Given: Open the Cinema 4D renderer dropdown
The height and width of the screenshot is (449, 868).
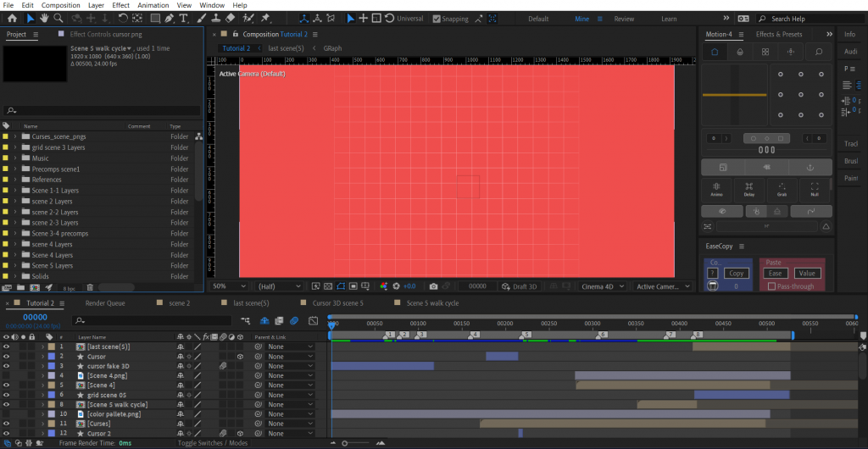Looking at the screenshot, I should click(603, 286).
